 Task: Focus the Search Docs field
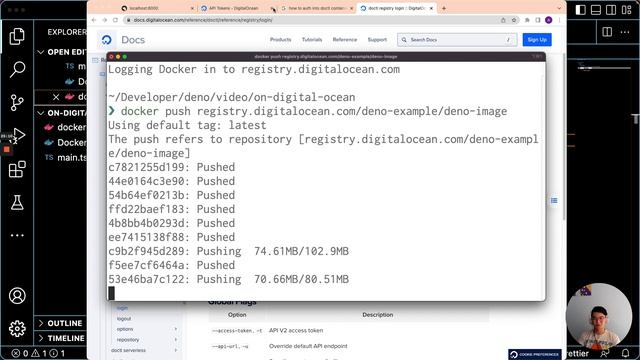point(457,40)
